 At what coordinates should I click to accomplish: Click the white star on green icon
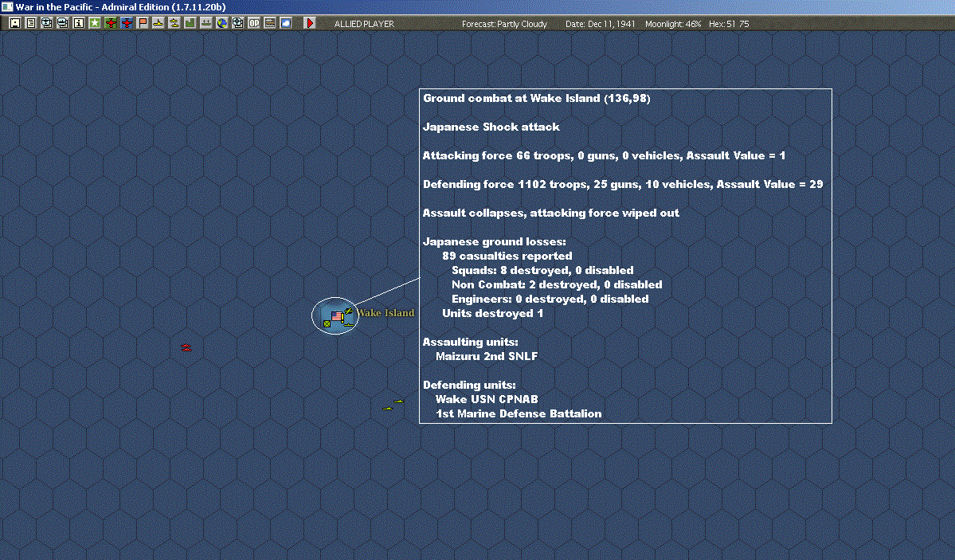click(x=95, y=23)
